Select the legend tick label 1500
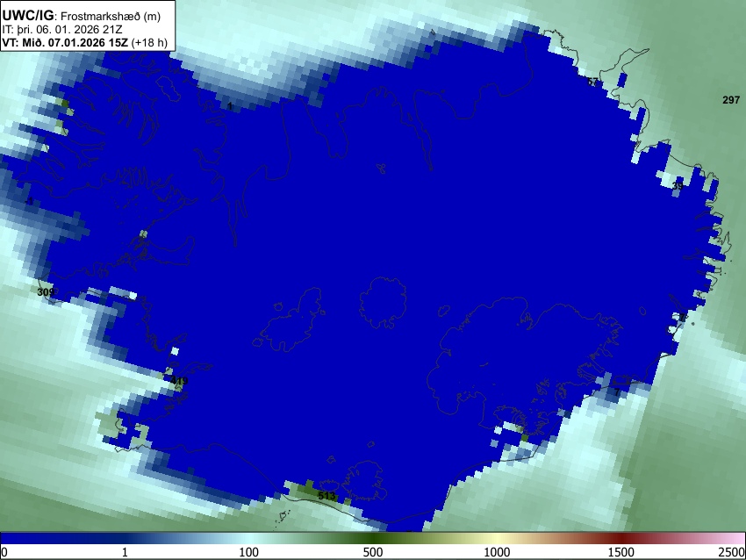The width and height of the screenshot is (746, 560). click(x=621, y=552)
